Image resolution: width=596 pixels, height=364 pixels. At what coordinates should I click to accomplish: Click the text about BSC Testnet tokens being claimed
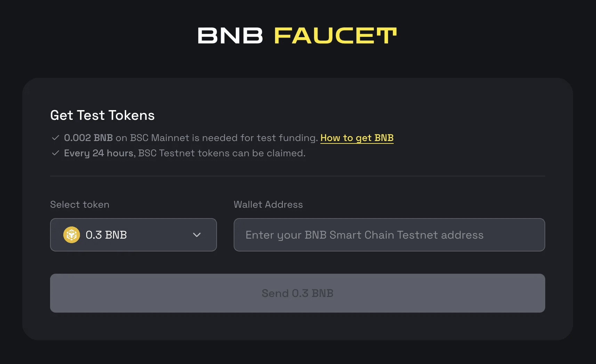click(222, 153)
